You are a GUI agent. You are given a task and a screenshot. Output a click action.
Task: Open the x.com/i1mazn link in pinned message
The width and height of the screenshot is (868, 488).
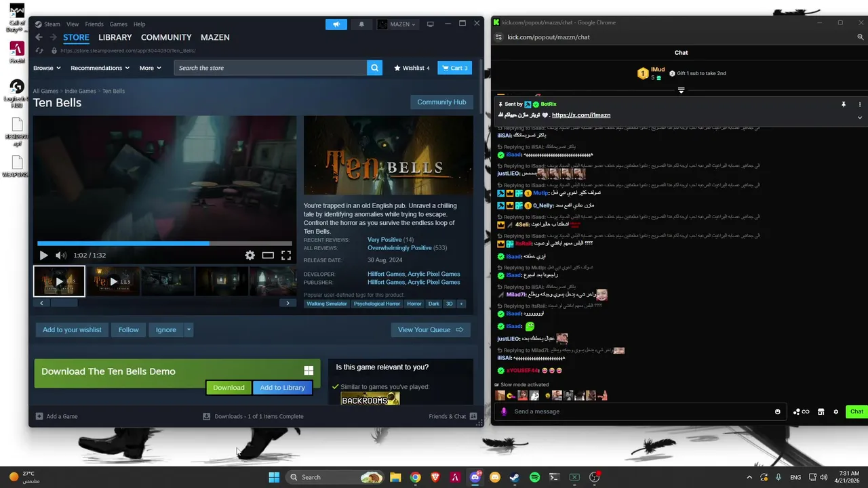coord(581,115)
